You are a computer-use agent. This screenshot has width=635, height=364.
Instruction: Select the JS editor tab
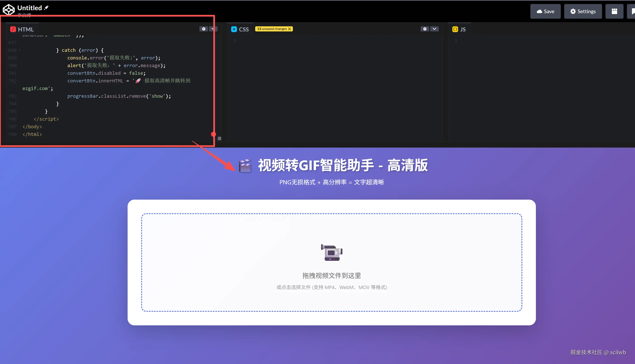coord(463,29)
